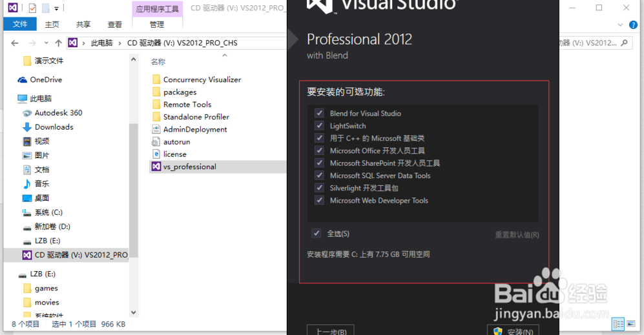Open the 文件 (File) menu
Screen dimensions: 644x335
click(20, 24)
